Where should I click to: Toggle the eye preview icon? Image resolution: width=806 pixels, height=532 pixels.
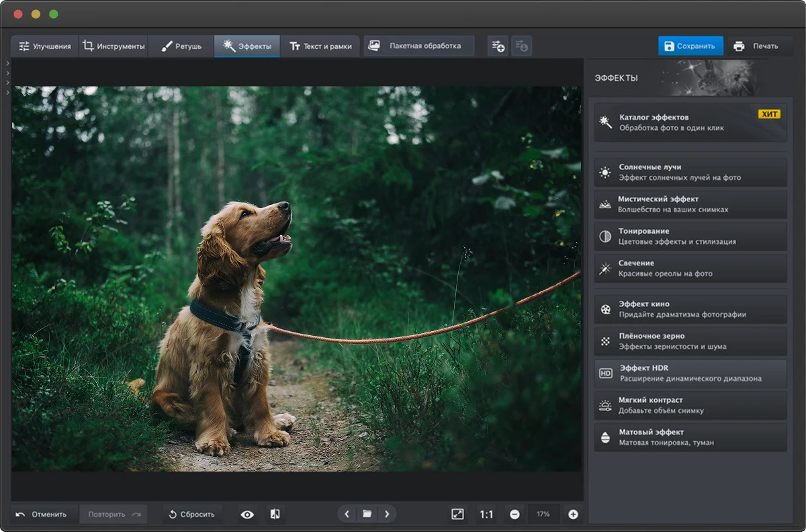pos(248,515)
